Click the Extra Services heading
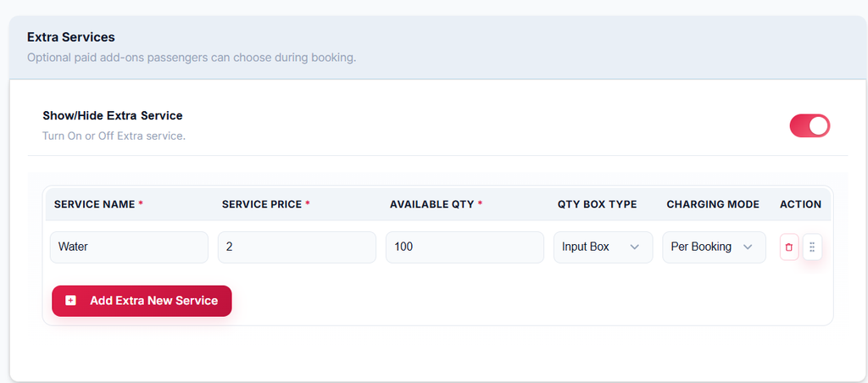 tap(71, 37)
